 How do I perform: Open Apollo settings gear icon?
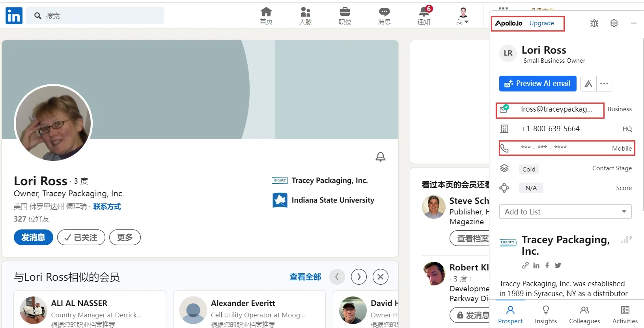coord(614,23)
